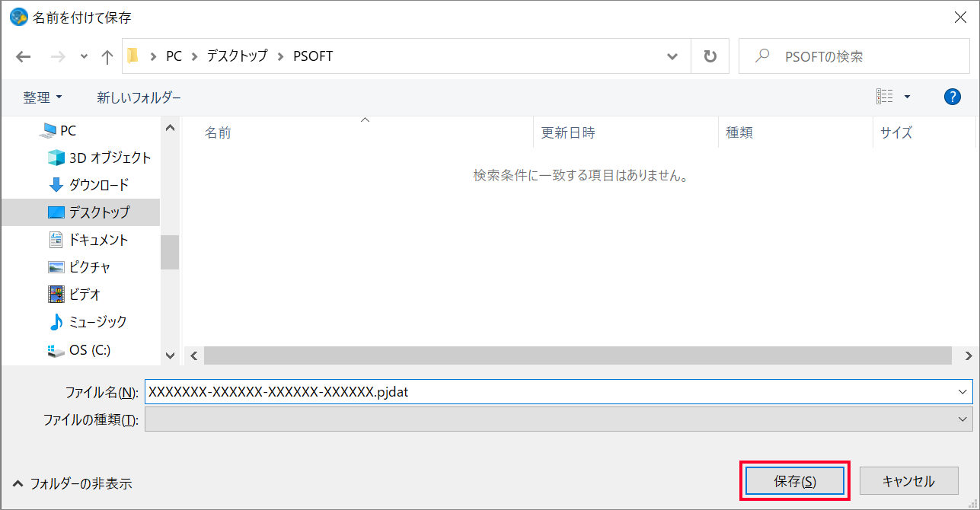This screenshot has height=510, width=980.
Task: Go back with the left arrow button
Action: coord(24,56)
